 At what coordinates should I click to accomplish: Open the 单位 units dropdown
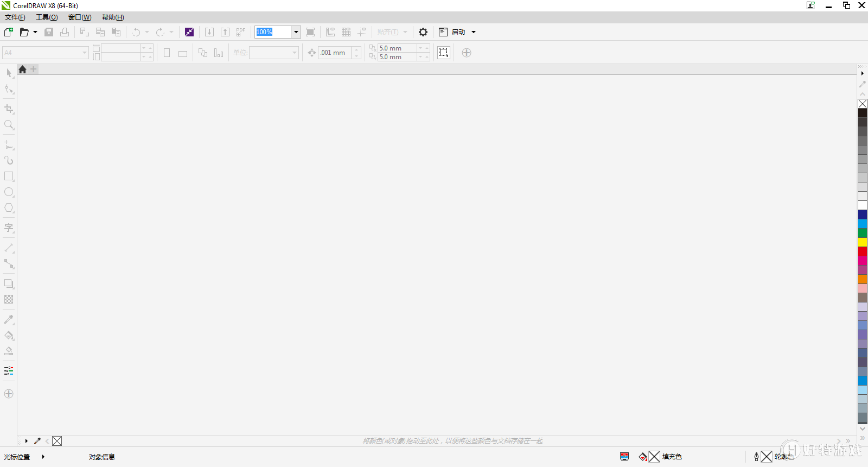point(295,53)
